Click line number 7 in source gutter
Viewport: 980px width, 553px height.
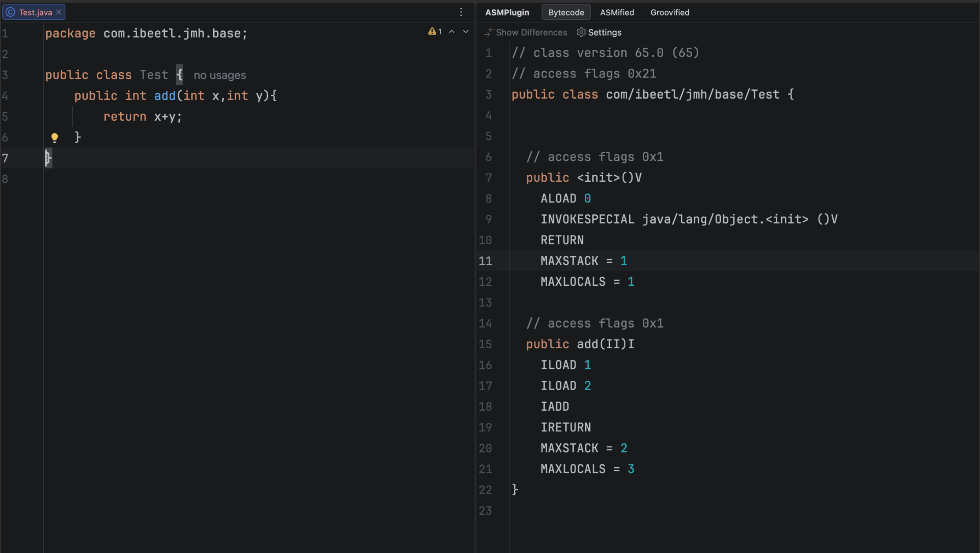pos(5,158)
